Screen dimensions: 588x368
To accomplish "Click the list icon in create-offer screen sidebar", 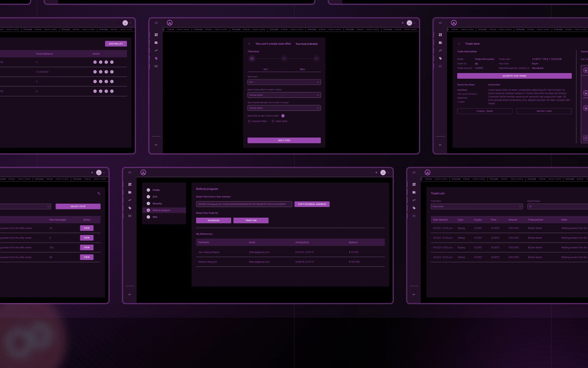I will pyautogui.click(x=156, y=66).
